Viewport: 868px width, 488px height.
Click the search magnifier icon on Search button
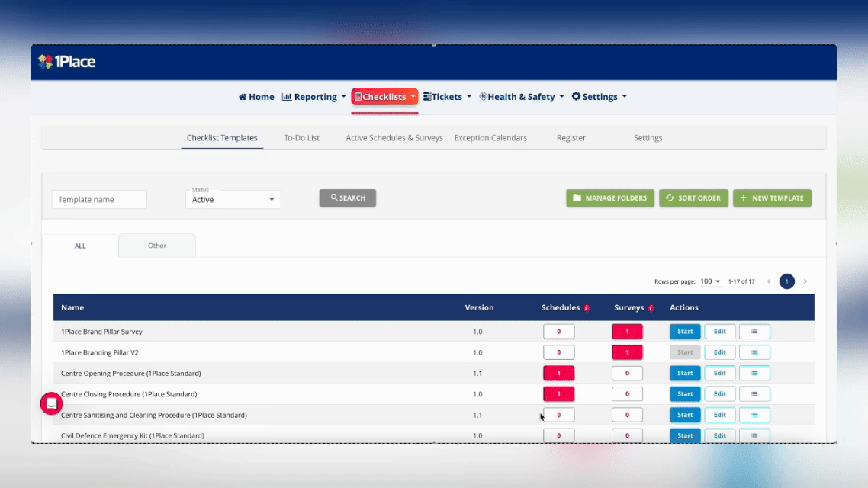[x=333, y=197]
